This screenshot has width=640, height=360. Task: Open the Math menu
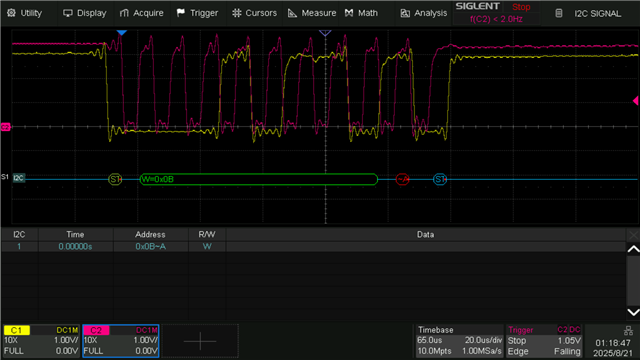coord(361,13)
